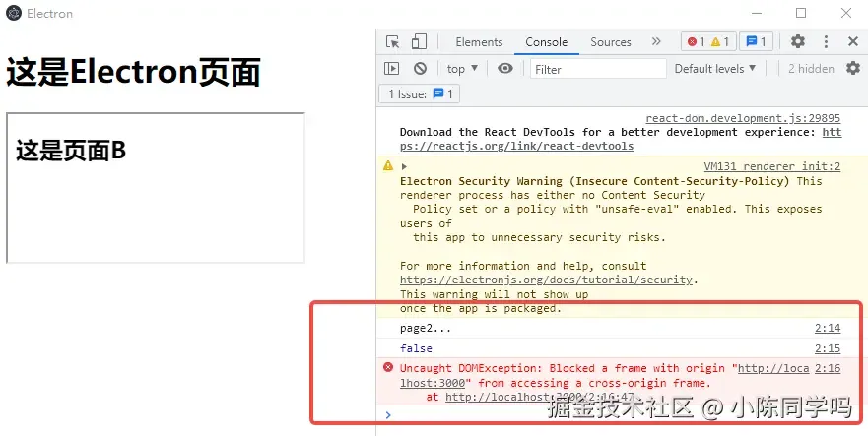Toggle the device toolbar icon
This screenshot has width=868, height=436.
tap(419, 42)
